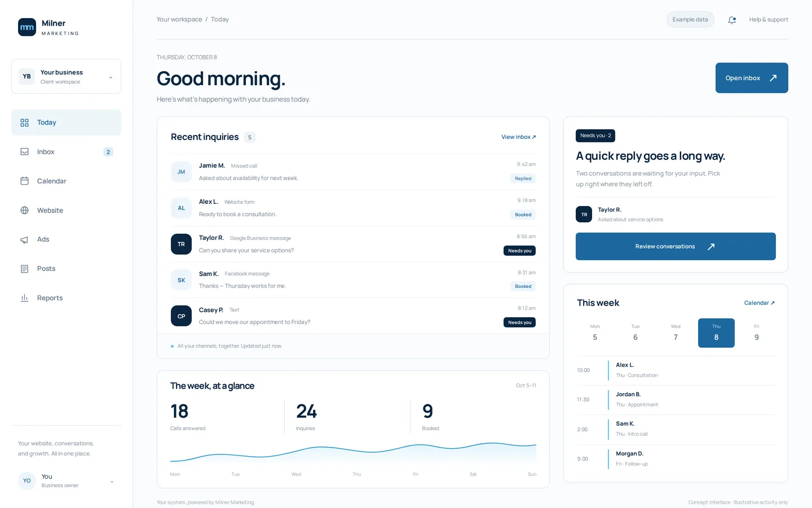Click the Inbox tray icon in sidebar
Image resolution: width=812 pixels, height=508 pixels.
pyautogui.click(x=24, y=152)
